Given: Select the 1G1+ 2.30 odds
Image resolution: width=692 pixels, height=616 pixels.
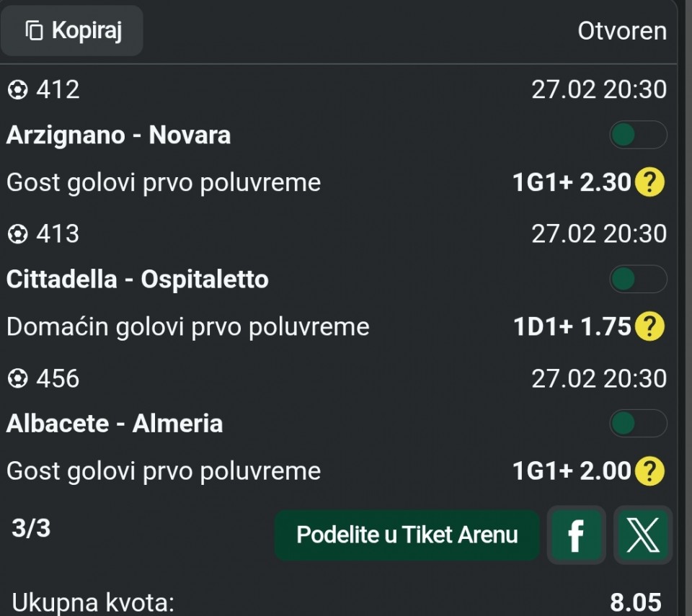Looking at the screenshot, I should 571,183.
